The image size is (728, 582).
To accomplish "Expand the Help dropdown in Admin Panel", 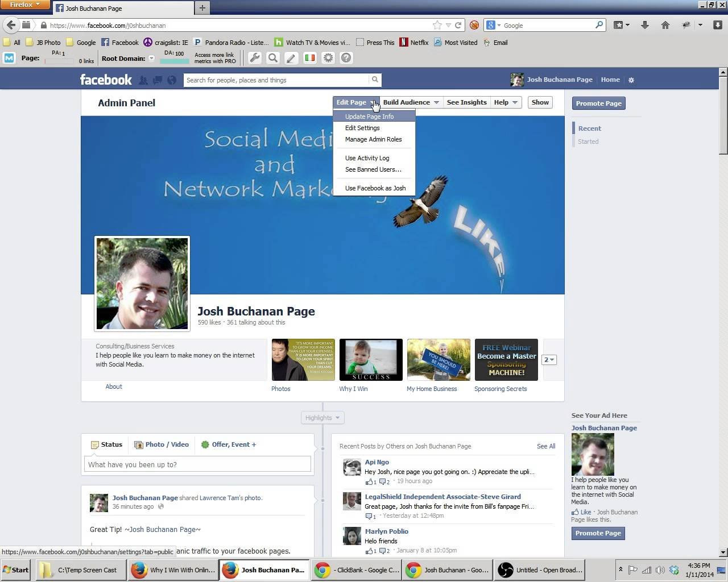I will (506, 102).
